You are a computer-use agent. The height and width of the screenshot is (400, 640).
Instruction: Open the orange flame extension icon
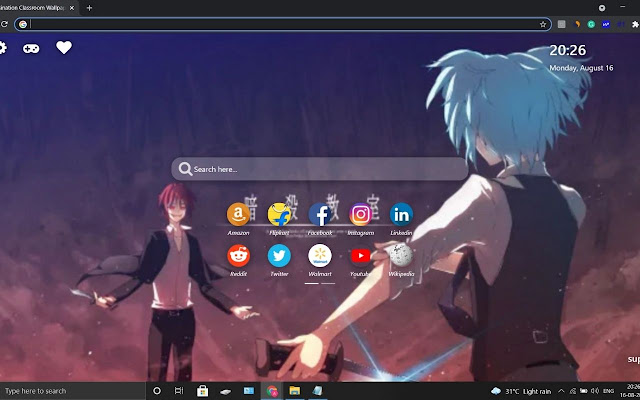(x=577, y=24)
